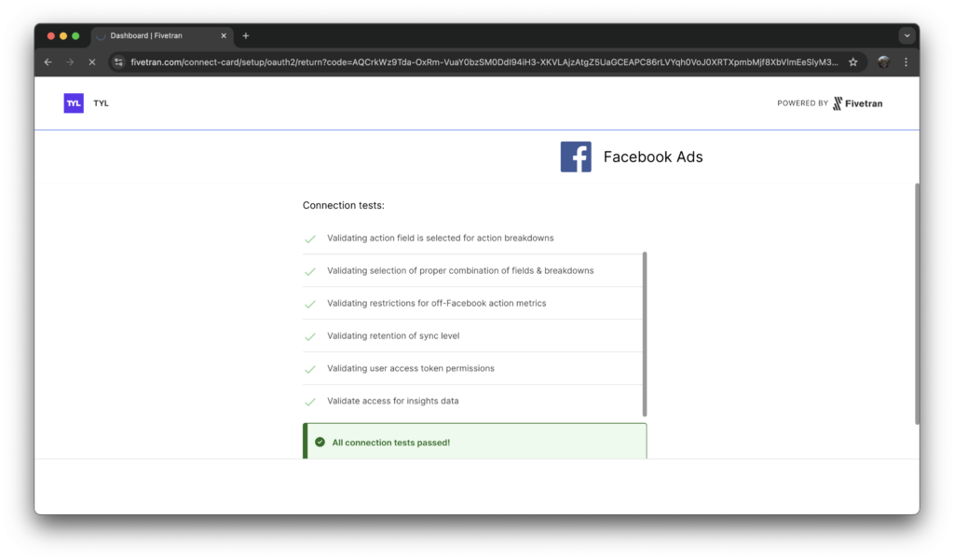Image resolution: width=954 pixels, height=560 pixels.
Task: Click the 'POWERED BY' text
Action: point(802,103)
